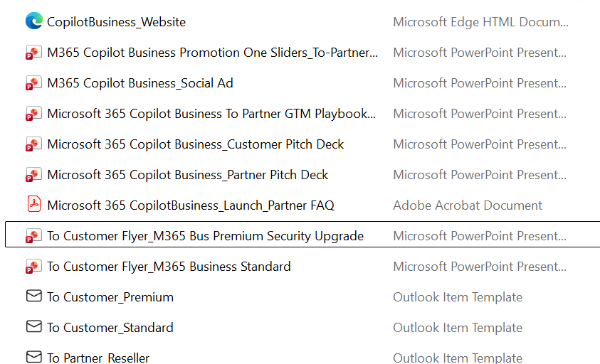Select the CopilotBusiness_Website file name
Image resolution: width=600 pixels, height=364 pixels.
tap(116, 22)
